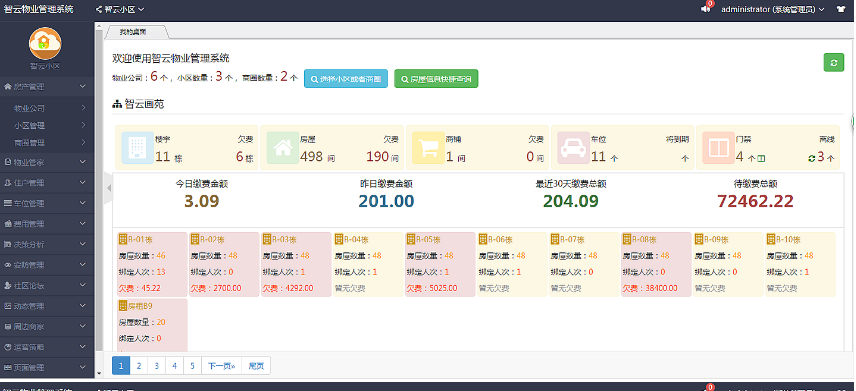Expand the 运营策略 menu chevron
This screenshot has width=856, height=391.
[82, 347]
